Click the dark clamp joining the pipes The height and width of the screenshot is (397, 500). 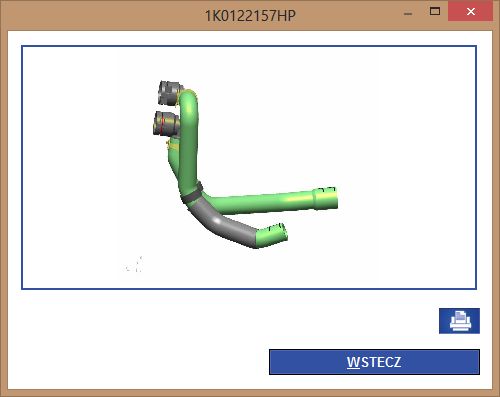[x=192, y=194]
